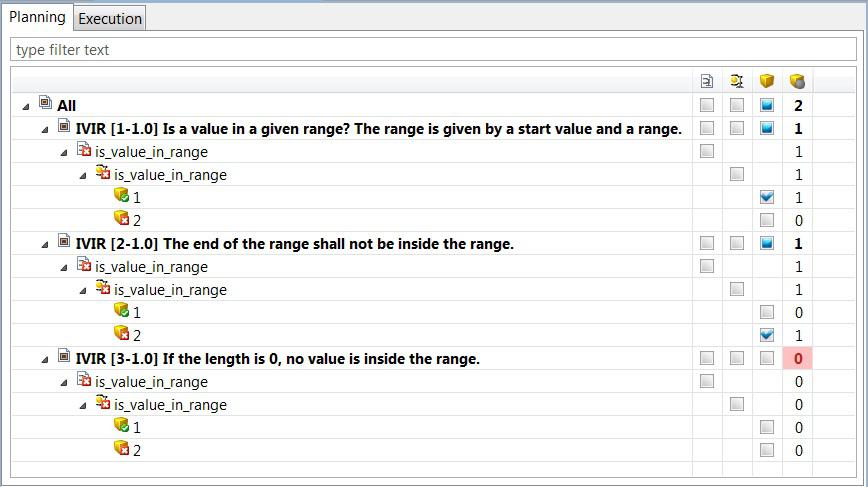Click the document column header icon
This screenshot has height=487, width=868.
point(707,81)
